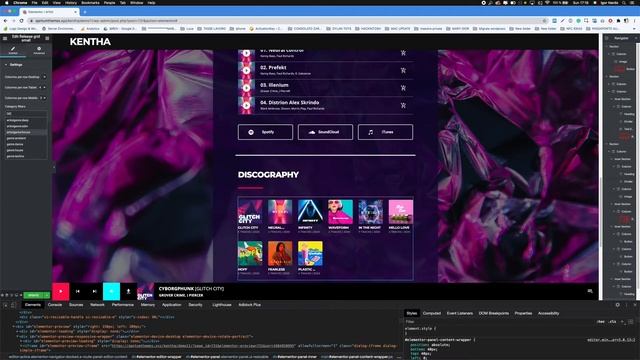Select the All category filter

[x=25, y=114]
